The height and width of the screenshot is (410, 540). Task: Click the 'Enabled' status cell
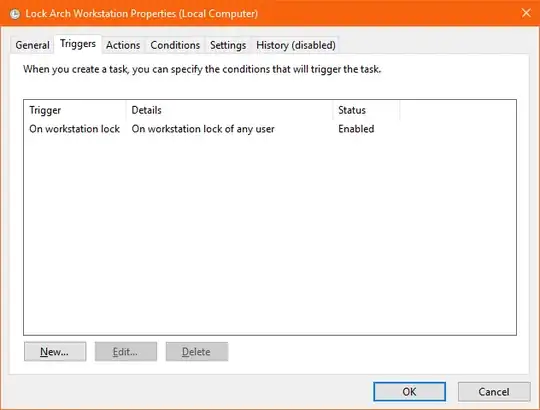356,129
